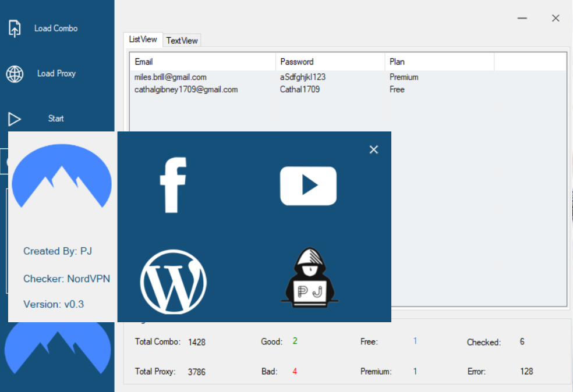Click the Version: v0.3 text

[54, 304]
